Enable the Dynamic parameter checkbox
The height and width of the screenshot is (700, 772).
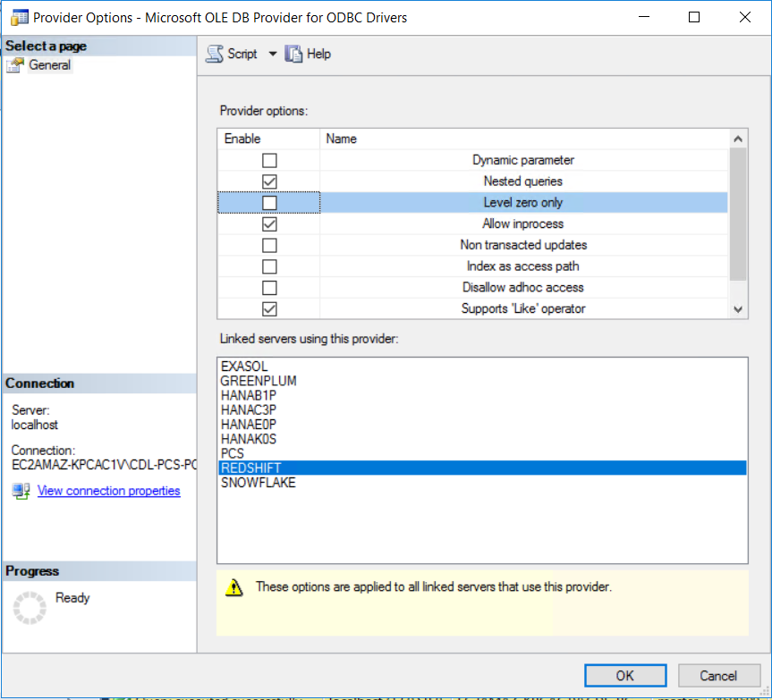click(269, 160)
